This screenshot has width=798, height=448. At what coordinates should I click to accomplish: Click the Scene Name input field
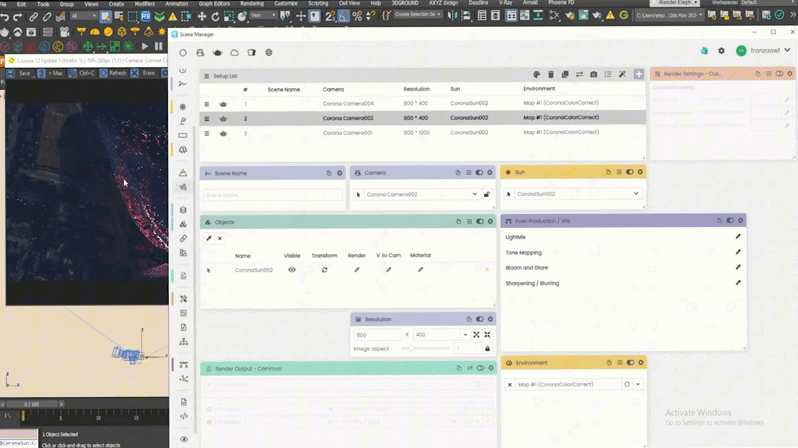click(273, 195)
